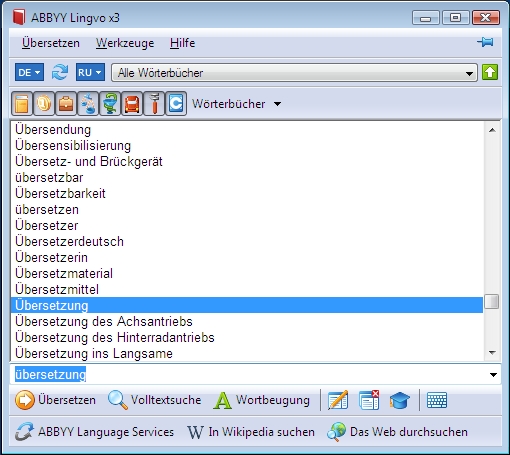Toggle the gold coin economics dictionary

pyautogui.click(x=44, y=104)
